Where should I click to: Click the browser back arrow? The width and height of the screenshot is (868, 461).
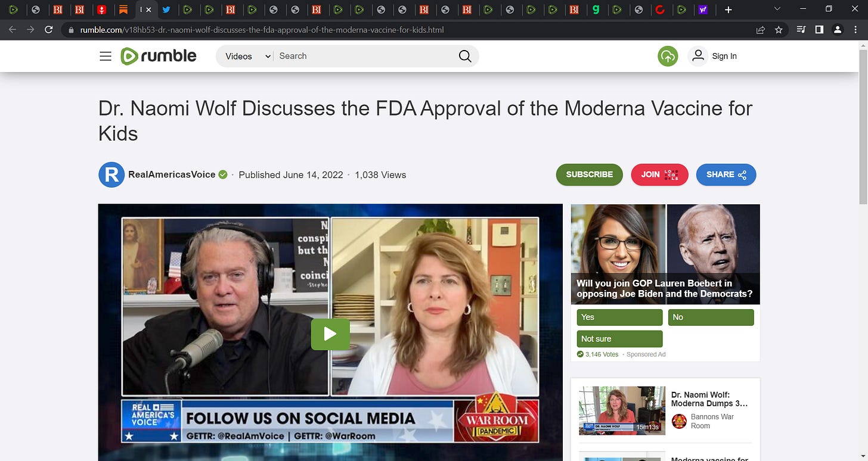13,29
